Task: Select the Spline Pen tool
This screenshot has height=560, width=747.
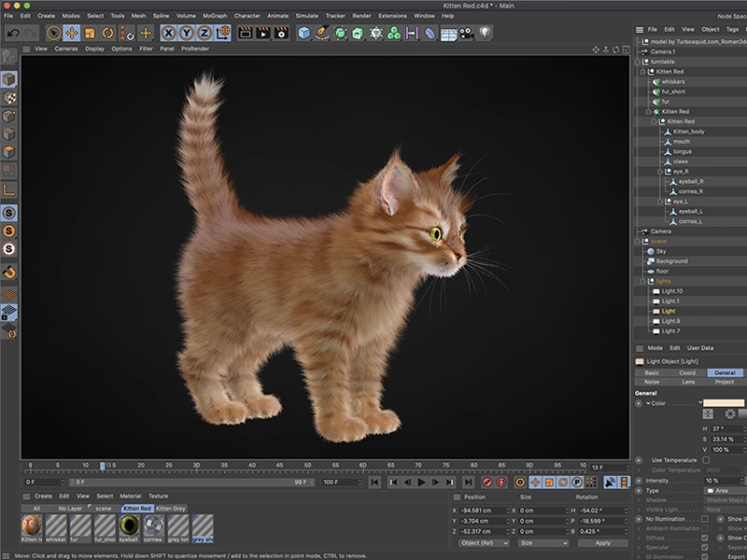Action: point(322,33)
